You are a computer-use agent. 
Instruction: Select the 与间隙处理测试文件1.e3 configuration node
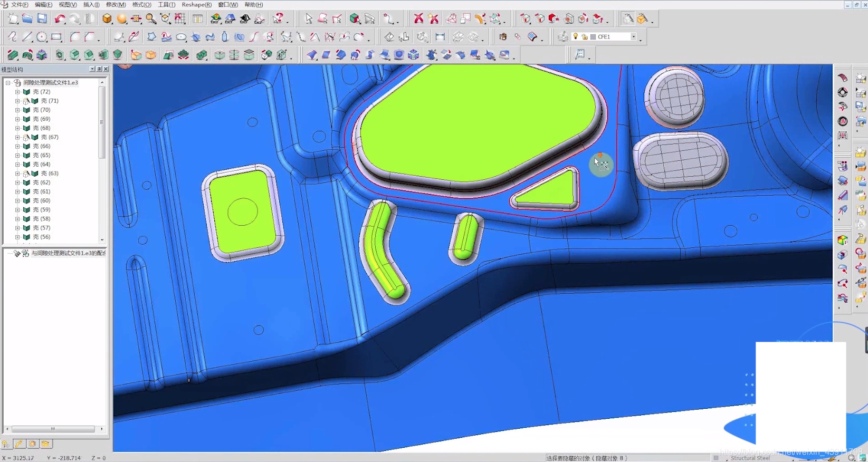pyautogui.click(x=68, y=254)
